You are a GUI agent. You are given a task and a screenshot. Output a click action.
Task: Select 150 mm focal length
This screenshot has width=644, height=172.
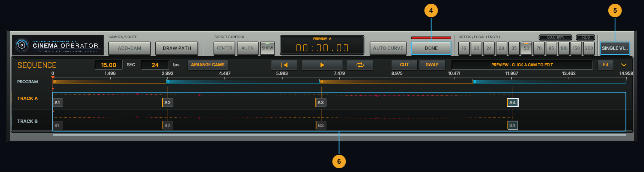coord(576,48)
